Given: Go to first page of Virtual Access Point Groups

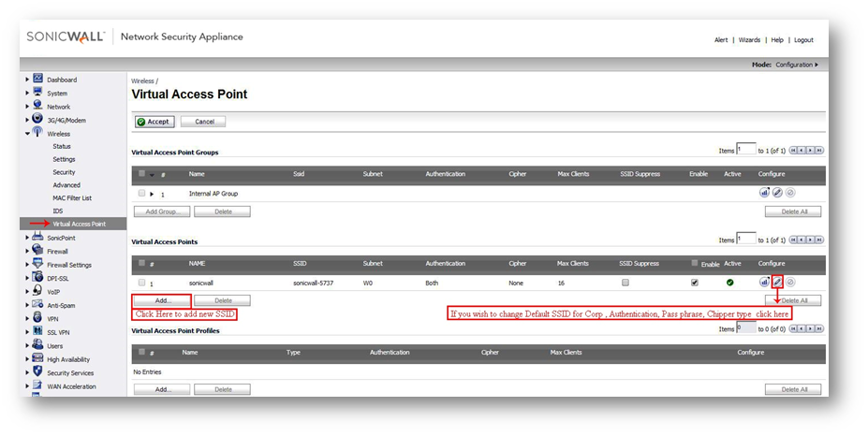Looking at the screenshot, I should tap(793, 151).
